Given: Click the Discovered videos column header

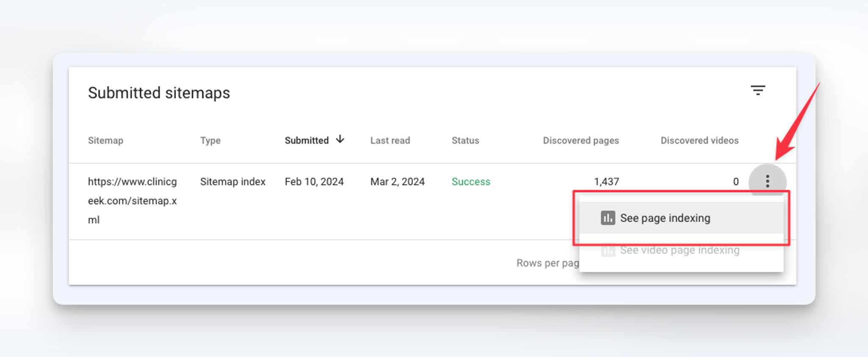Looking at the screenshot, I should tap(699, 141).
